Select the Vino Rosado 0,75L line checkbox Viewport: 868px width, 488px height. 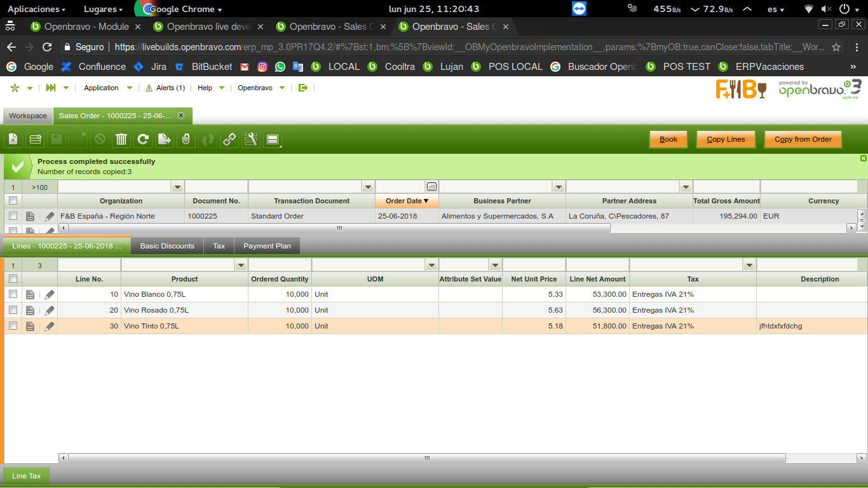click(x=13, y=310)
